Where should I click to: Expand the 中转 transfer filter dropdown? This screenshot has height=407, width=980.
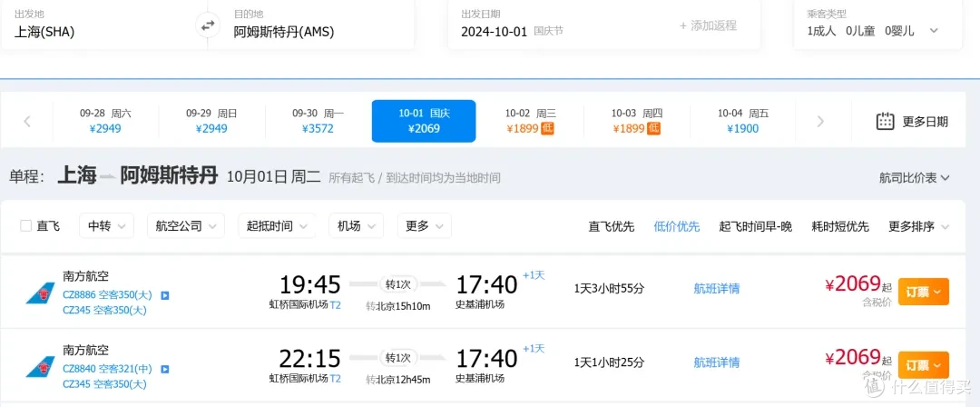[x=106, y=226]
